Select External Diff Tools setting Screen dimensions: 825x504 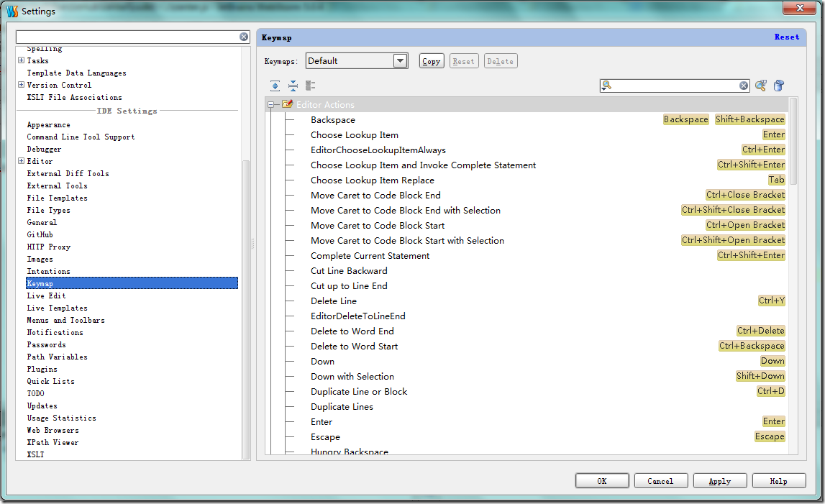coord(68,173)
